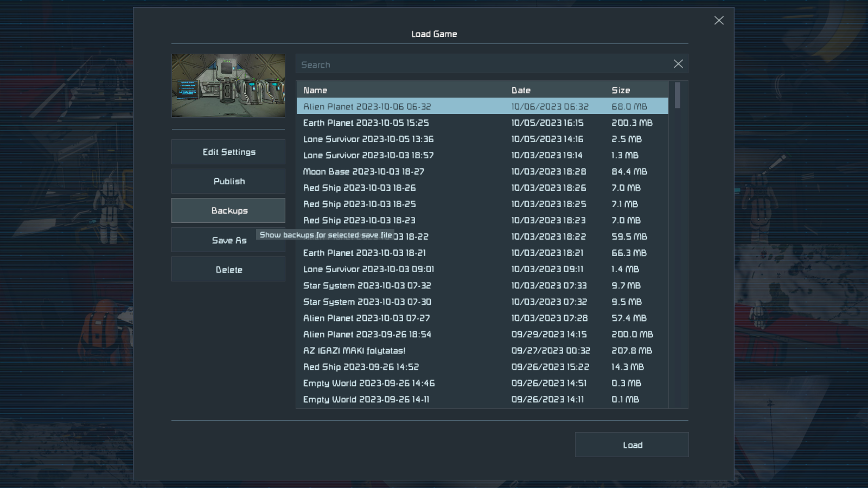Select Earth Planet 2023-10-05 15:25 save
Image resolution: width=868 pixels, height=488 pixels.
(366, 123)
